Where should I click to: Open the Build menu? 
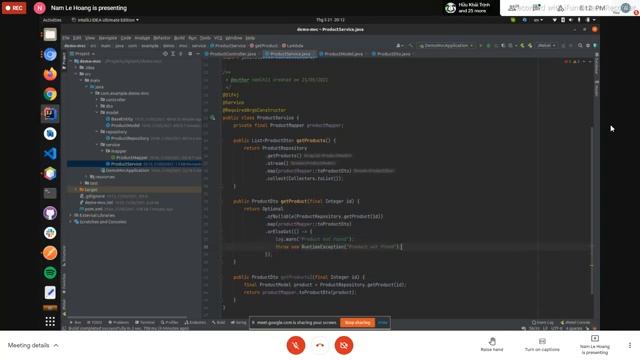(x=179, y=38)
